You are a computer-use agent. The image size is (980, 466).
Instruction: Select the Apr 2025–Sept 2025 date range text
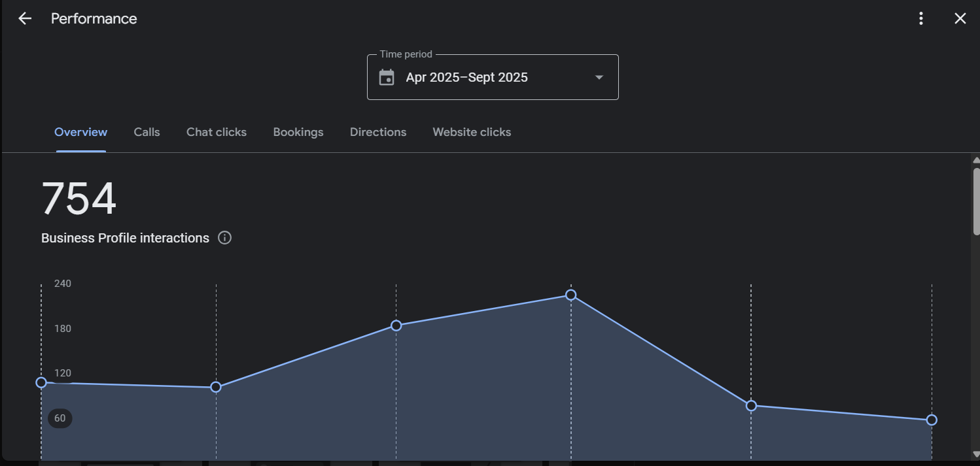click(466, 78)
